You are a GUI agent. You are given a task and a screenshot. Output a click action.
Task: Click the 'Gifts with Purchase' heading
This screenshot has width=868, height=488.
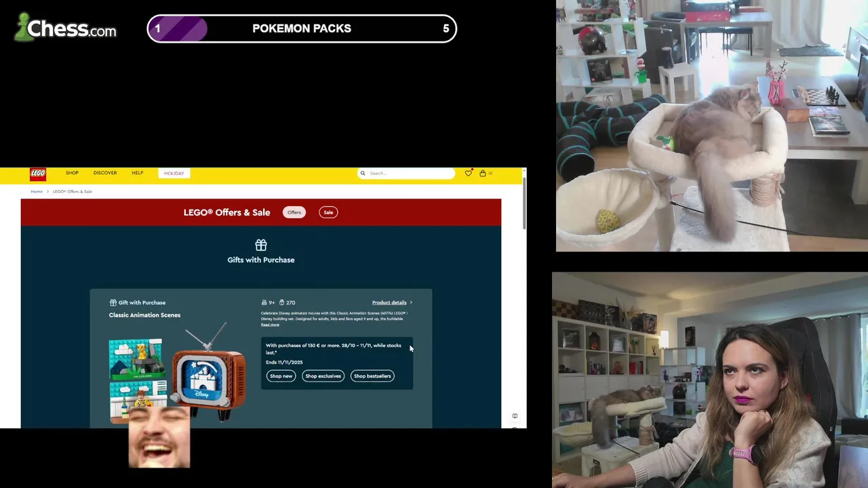coord(261,260)
